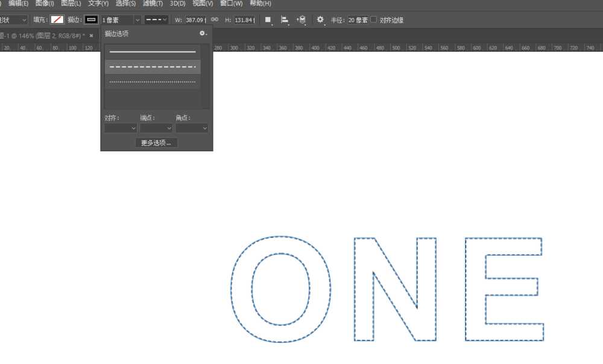Click the gear icon in 描边选项 panel
Viewport: 603px width, 364px height.
(x=203, y=34)
